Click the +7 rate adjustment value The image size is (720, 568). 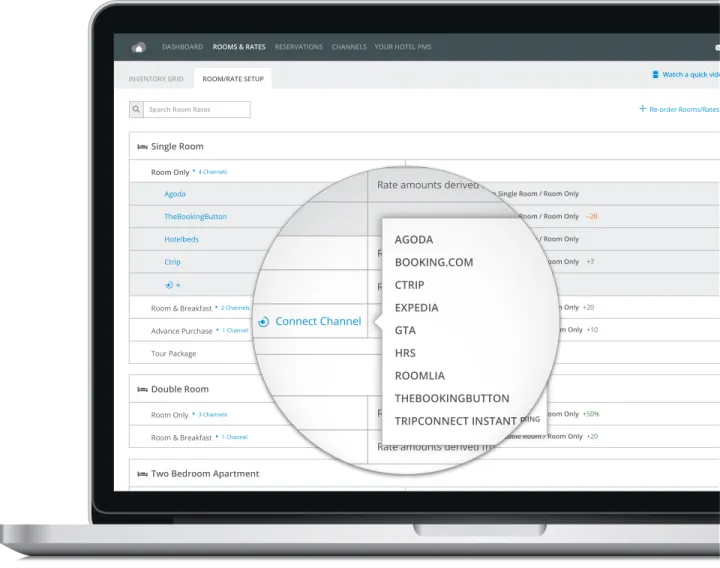(x=590, y=262)
